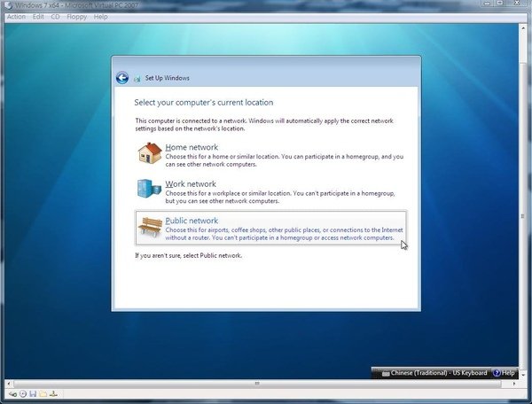
Task: Click the blue question mark Help icon
Action: click(497, 373)
